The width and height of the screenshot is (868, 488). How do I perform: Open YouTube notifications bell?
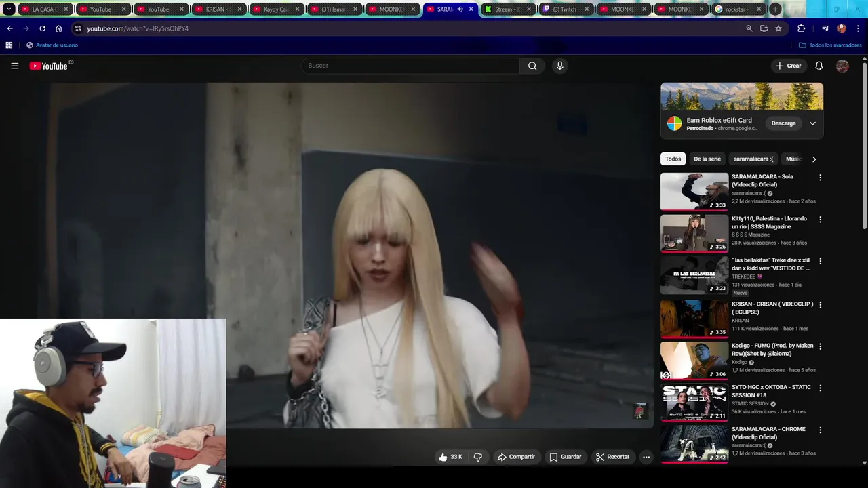tap(818, 66)
